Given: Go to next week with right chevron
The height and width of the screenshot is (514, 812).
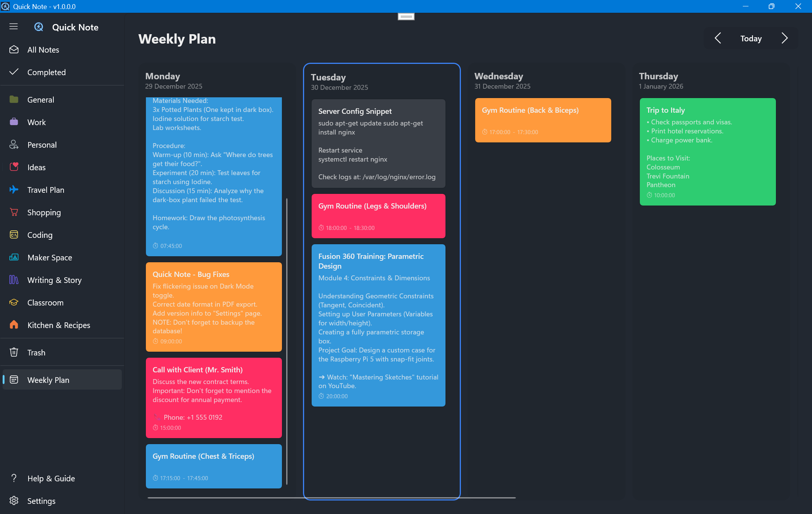Looking at the screenshot, I should click(784, 38).
